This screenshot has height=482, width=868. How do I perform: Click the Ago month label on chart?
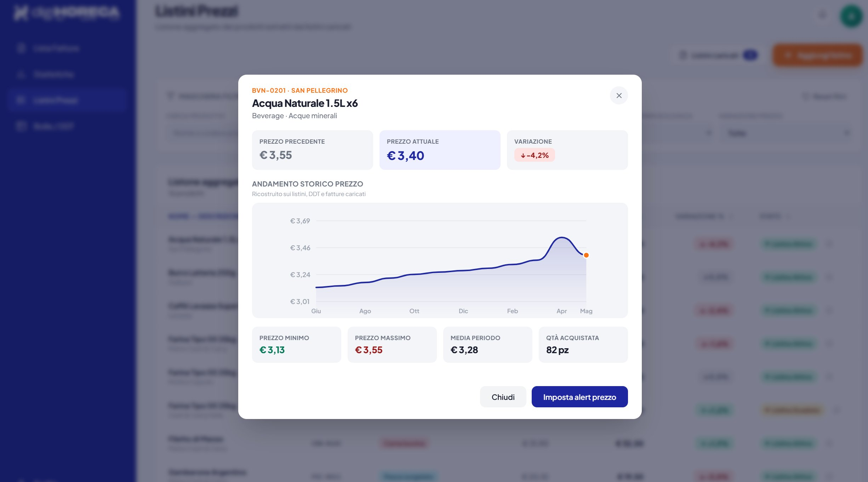click(x=365, y=311)
